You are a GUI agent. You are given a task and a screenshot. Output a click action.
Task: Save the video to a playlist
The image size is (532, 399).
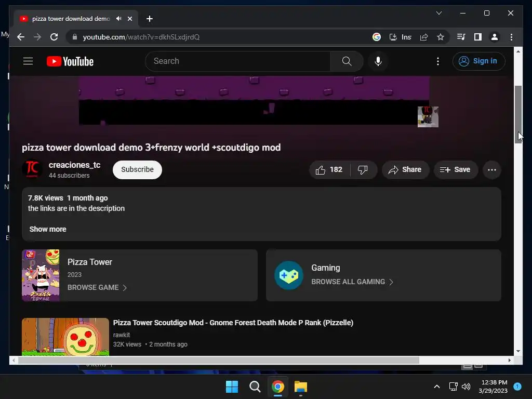coord(455,170)
